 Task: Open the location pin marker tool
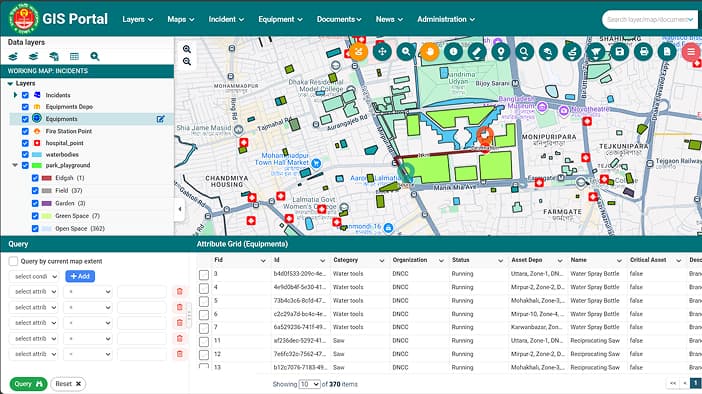point(501,51)
